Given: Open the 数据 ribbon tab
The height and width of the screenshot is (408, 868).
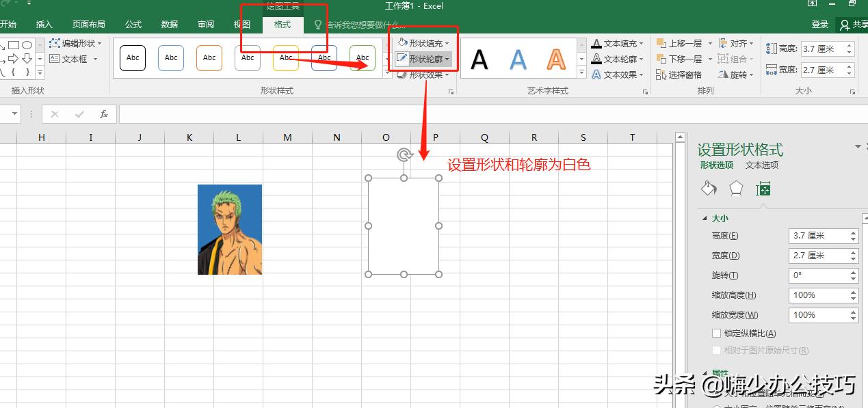Looking at the screenshot, I should 169,24.
